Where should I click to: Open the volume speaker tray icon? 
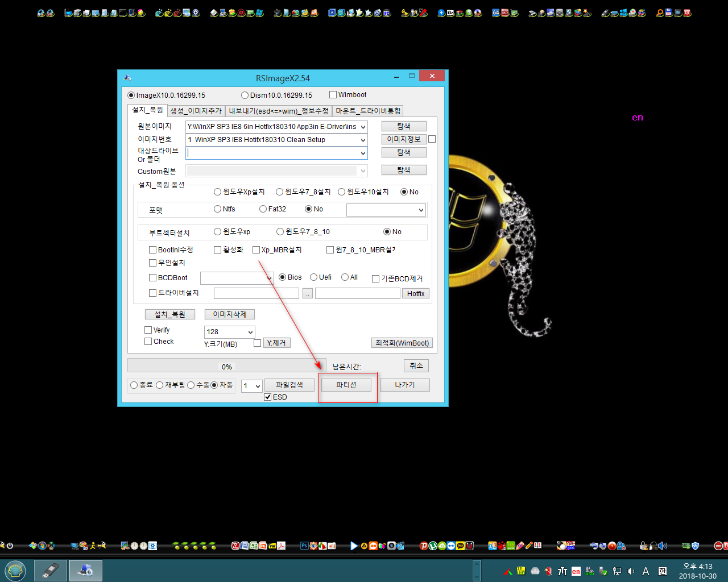(631, 571)
